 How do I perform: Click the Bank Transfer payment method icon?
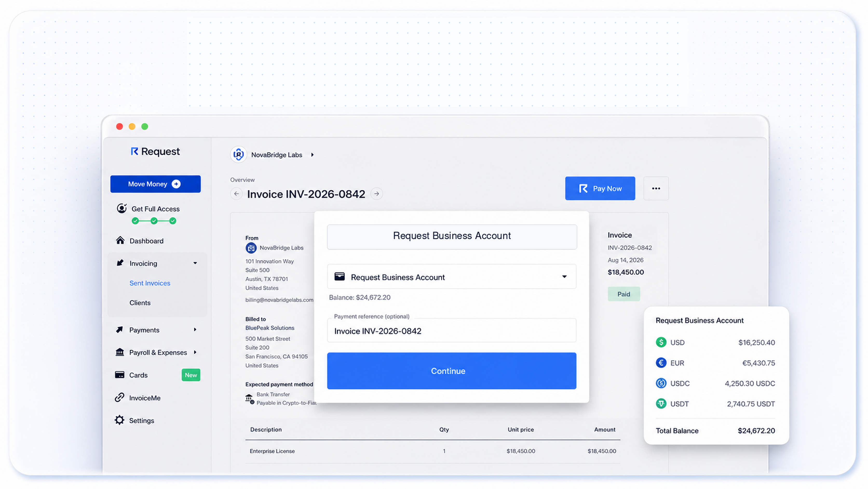(x=250, y=399)
